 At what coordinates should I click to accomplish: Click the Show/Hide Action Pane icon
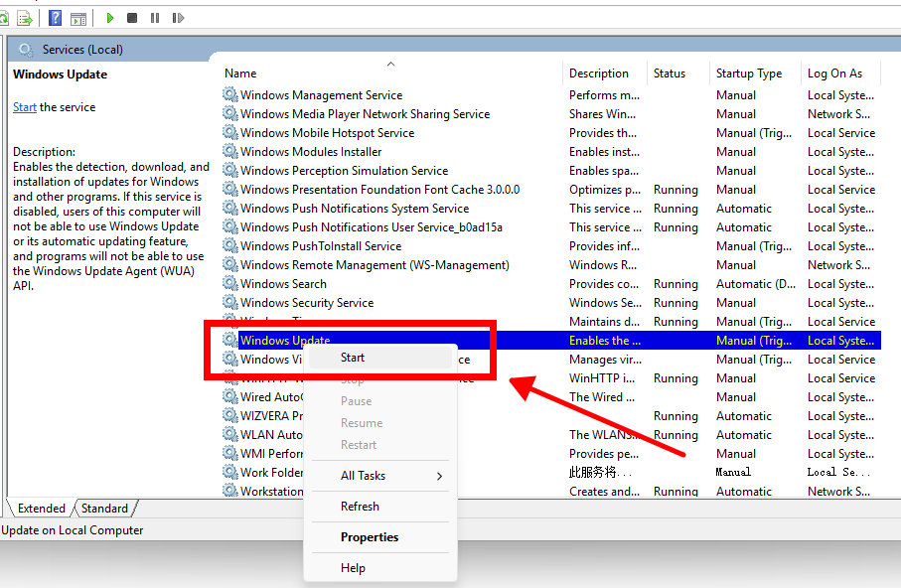[x=78, y=18]
